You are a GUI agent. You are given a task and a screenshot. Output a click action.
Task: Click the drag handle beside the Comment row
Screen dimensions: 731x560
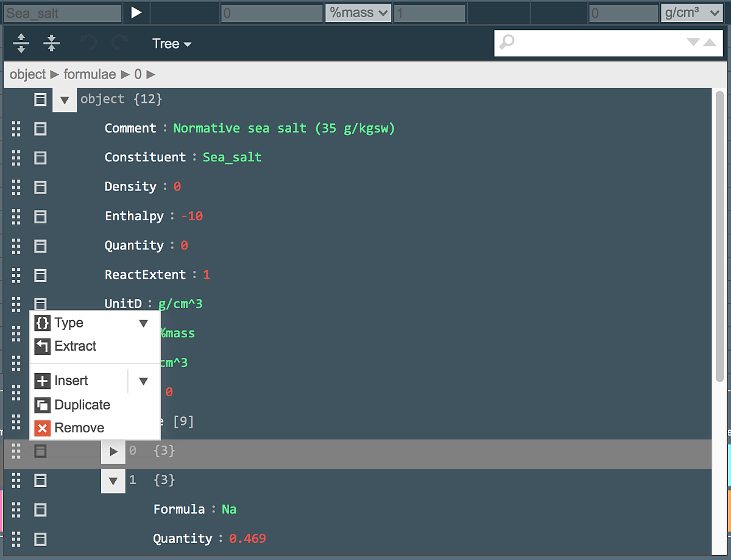pyautogui.click(x=16, y=128)
